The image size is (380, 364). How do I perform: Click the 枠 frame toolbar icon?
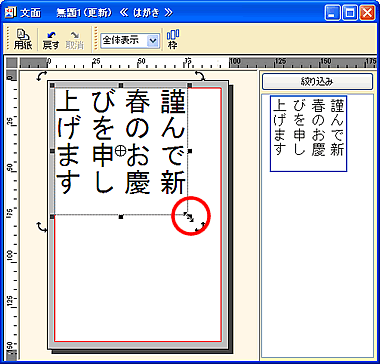173,40
